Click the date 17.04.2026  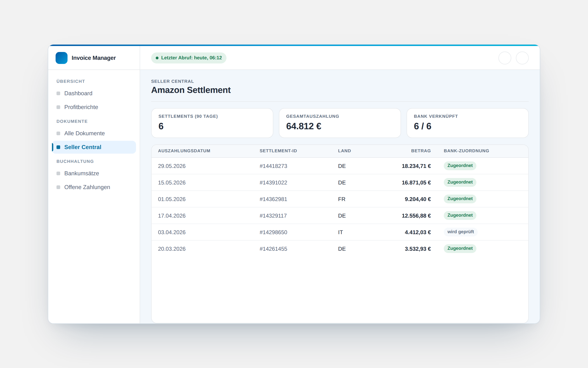tap(172, 216)
